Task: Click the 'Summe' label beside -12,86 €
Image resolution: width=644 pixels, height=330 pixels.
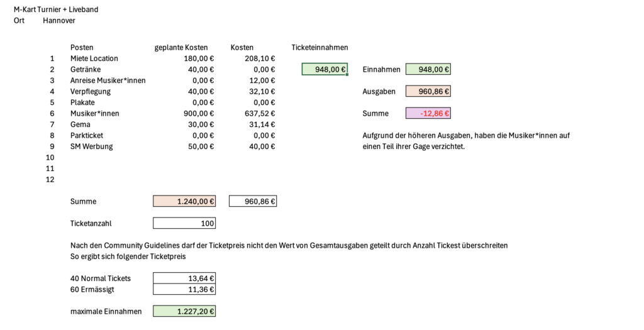Action: click(375, 114)
